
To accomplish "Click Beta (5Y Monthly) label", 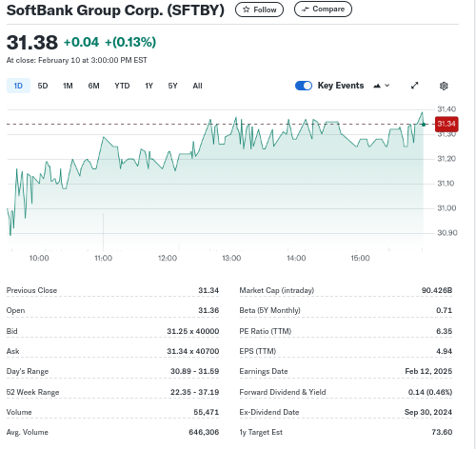I will tap(269, 310).
